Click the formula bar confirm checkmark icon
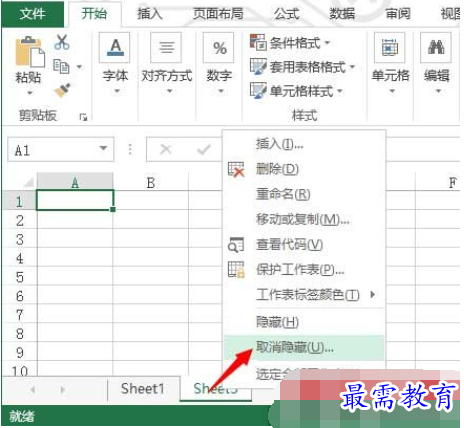Viewport: 464px width, 428px height. coord(204,149)
